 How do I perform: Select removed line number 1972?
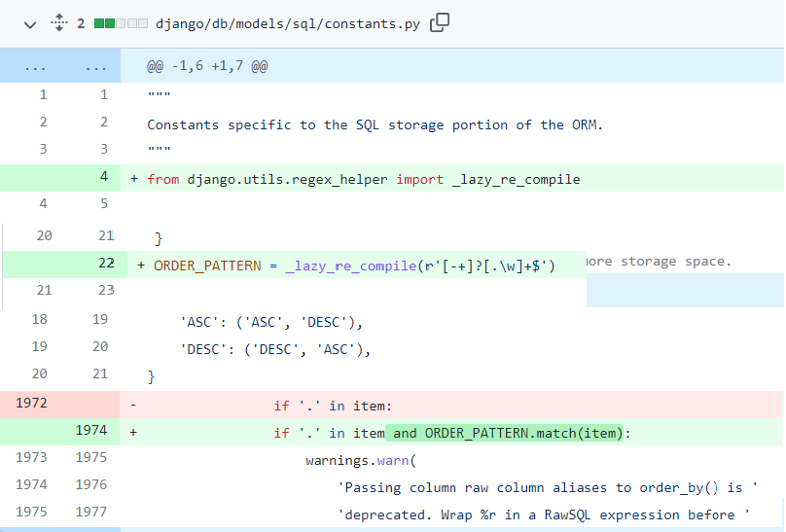click(31, 403)
